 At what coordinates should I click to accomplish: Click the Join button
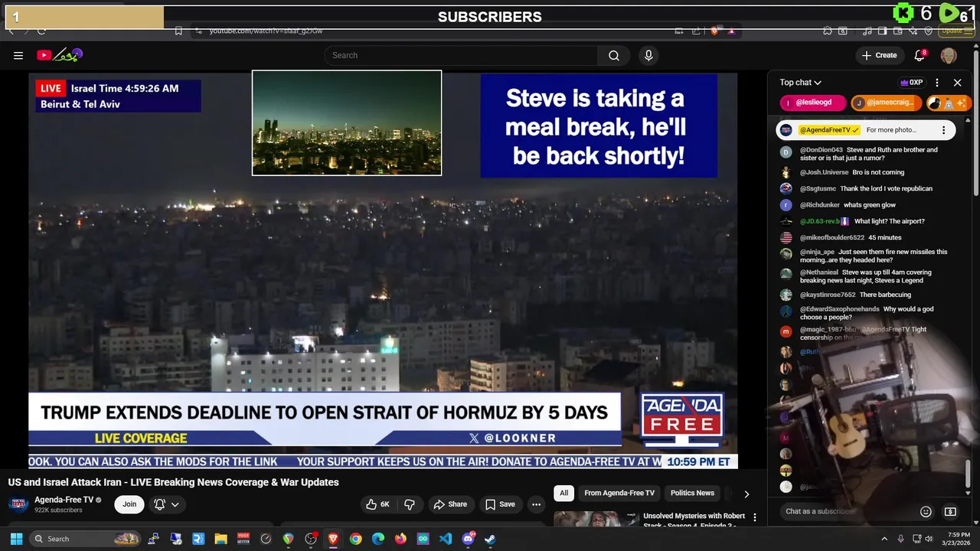point(129,504)
